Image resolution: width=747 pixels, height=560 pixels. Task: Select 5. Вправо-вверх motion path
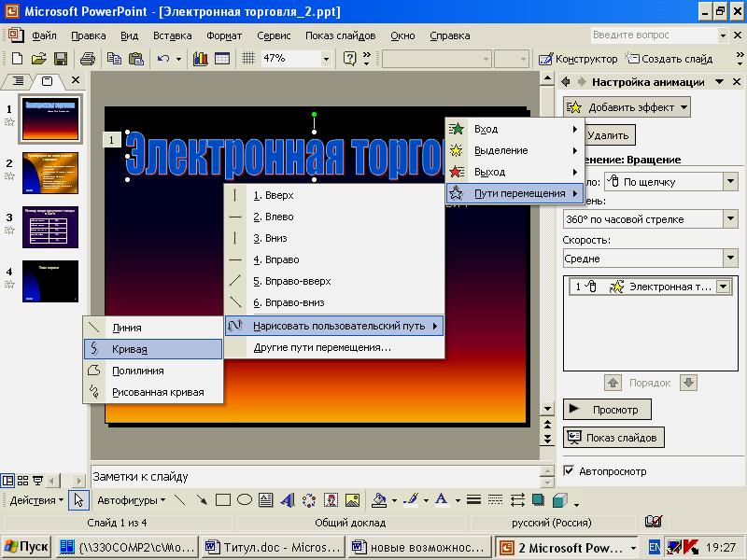coord(334,281)
